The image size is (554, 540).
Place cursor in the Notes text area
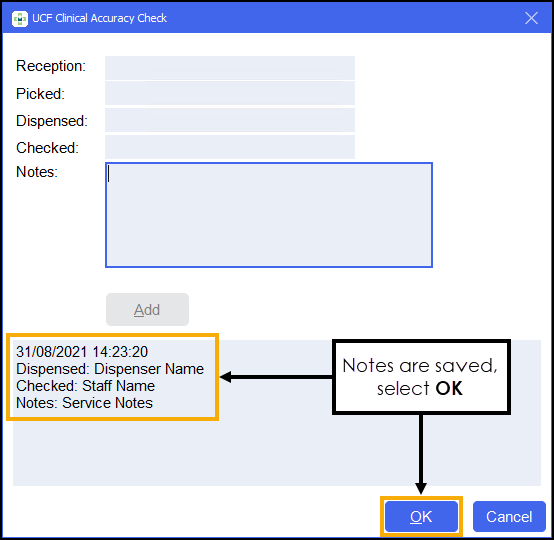coord(269,215)
